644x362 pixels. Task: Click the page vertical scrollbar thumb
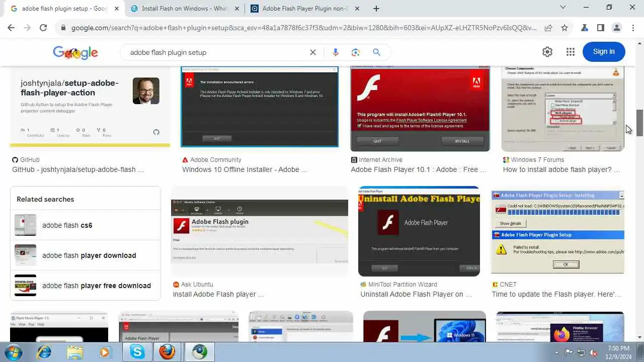coord(640,122)
